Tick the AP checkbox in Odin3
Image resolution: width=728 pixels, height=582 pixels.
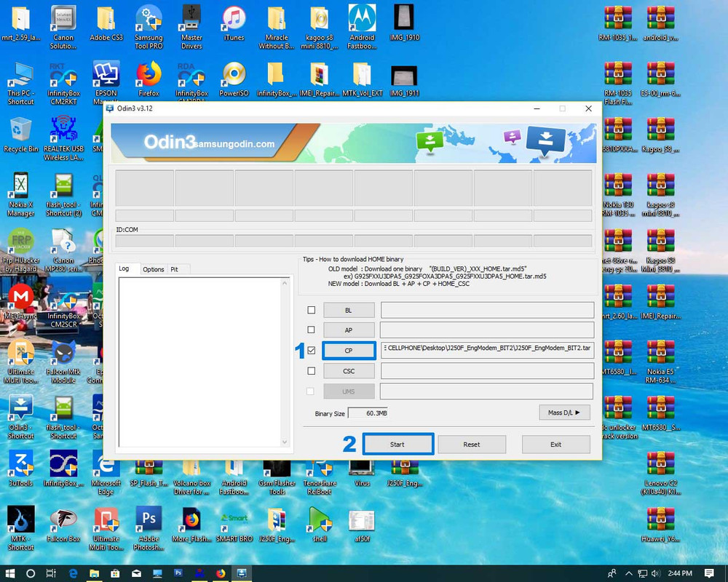[311, 330]
